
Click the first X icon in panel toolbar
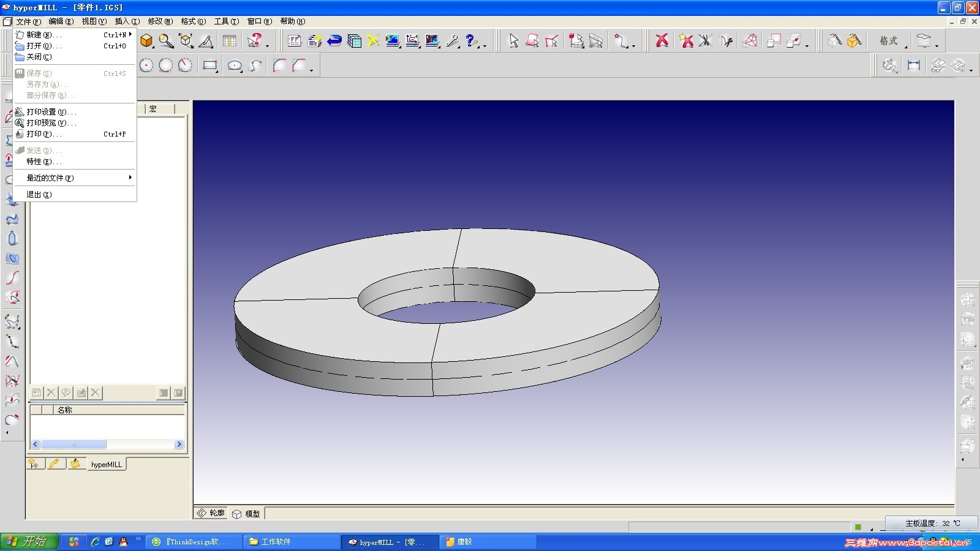(51, 393)
